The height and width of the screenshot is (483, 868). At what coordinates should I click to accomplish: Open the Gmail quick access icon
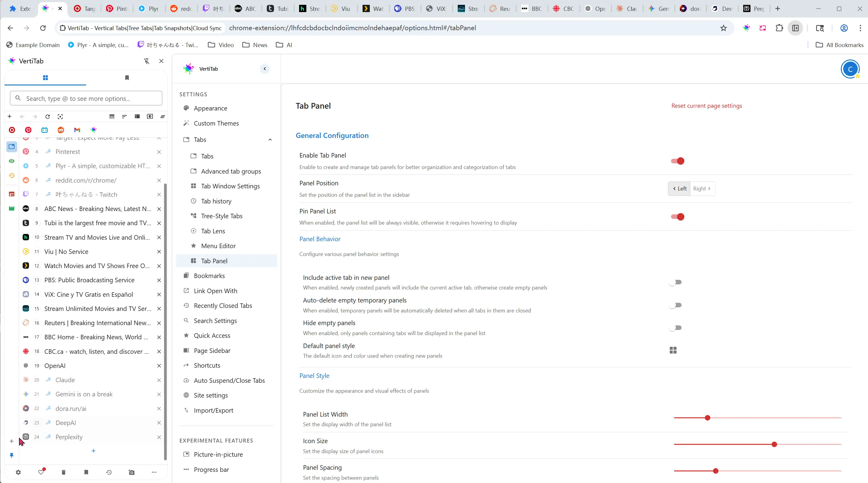tap(77, 130)
